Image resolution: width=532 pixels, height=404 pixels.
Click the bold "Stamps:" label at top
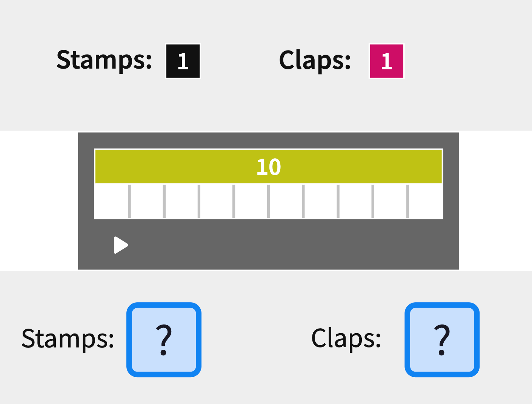[x=104, y=60]
